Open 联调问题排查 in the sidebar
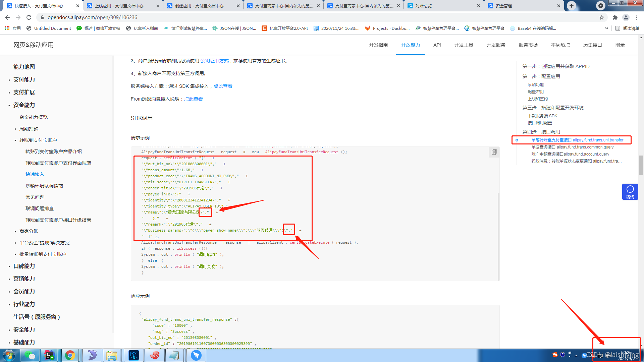Viewport: 644px width, 362px height. click(40, 208)
